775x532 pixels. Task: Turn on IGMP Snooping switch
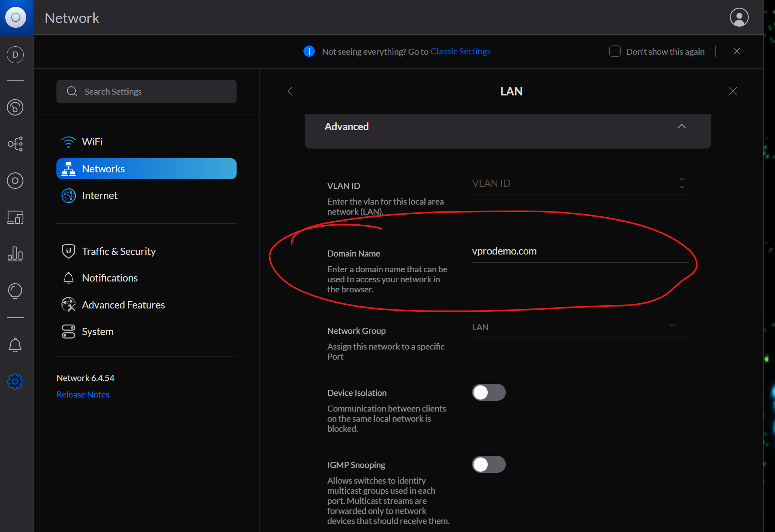pyautogui.click(x=488, y=464)
